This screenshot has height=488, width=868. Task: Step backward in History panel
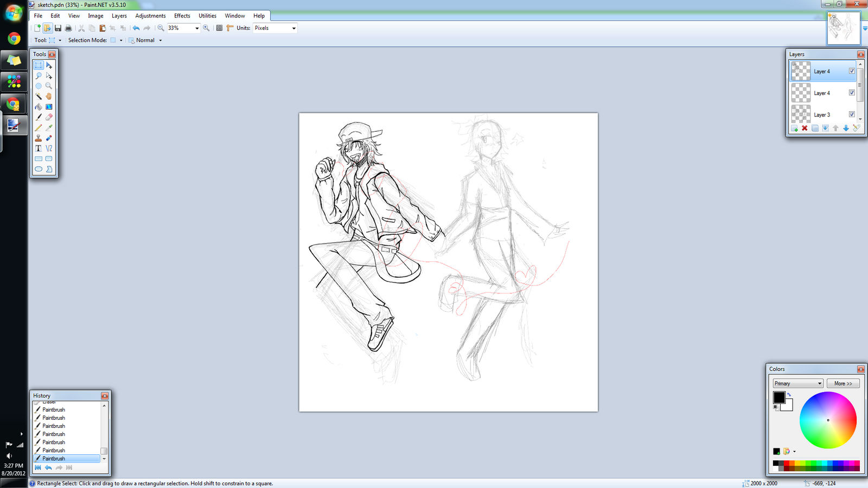48,467
